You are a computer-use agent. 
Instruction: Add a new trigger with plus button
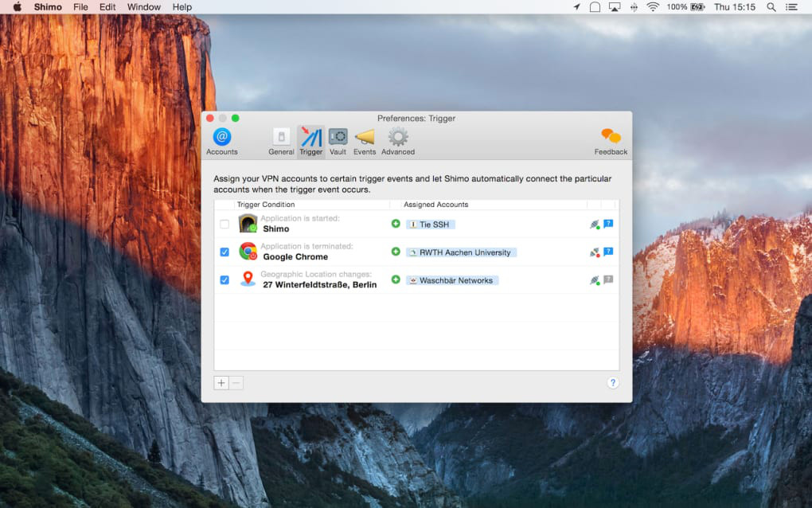(x=221, y=383)
